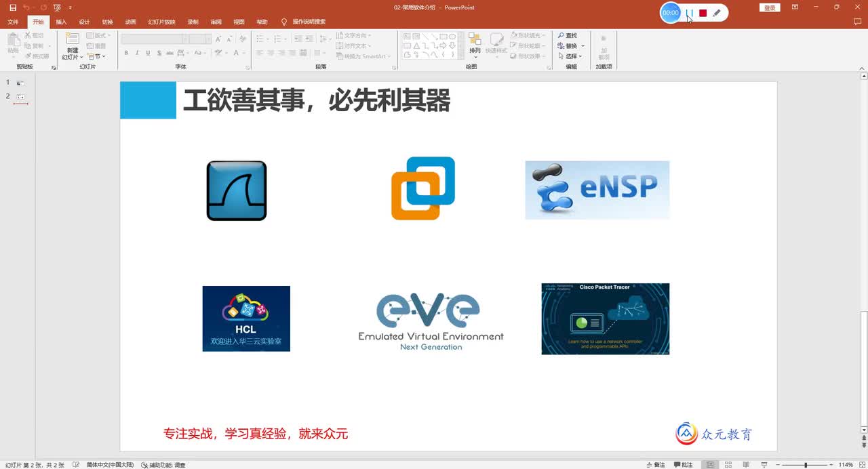This screenshot has height=469, width=868.
Task: Switch to the 视图 (View) tab
Action: (x=239, y=22)
